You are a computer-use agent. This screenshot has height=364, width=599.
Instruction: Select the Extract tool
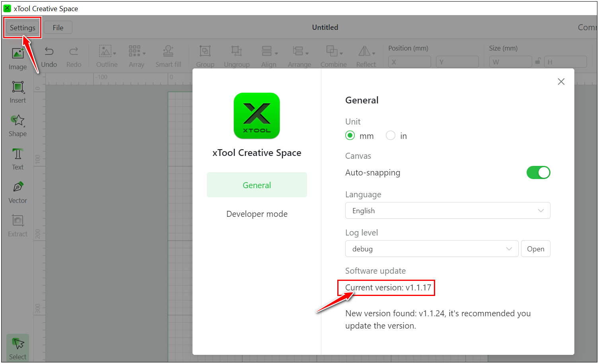[x=18, y=226]
